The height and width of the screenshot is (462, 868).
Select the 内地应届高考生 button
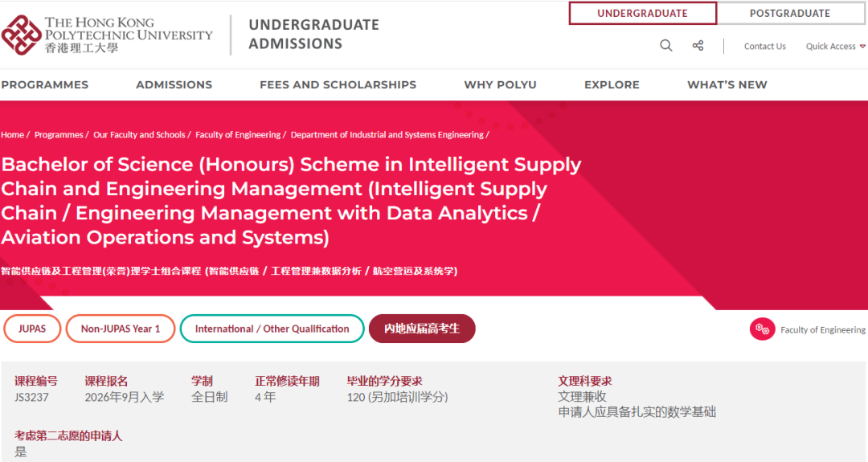click(x=422, y=329)
